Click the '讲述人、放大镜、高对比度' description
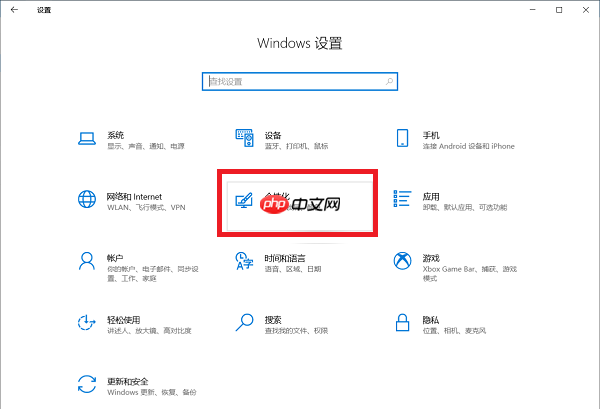Viewport: 600px width, 409px height. click(x=149, y=331)
